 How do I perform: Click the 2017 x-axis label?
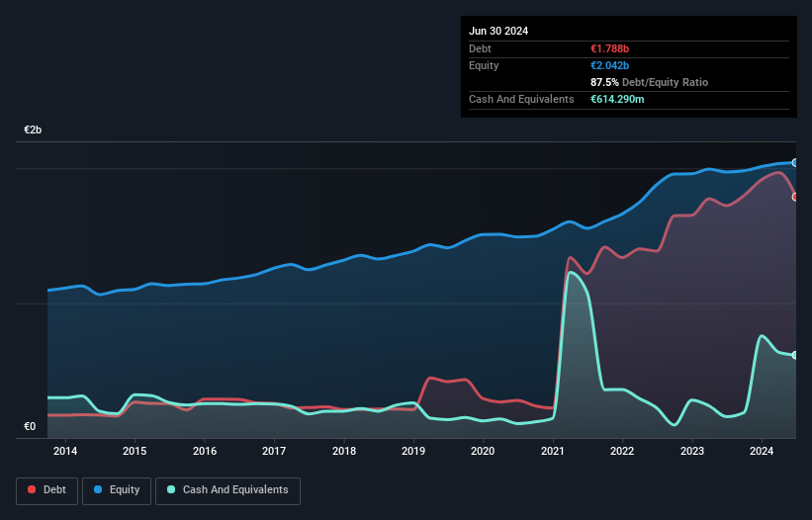274,451
